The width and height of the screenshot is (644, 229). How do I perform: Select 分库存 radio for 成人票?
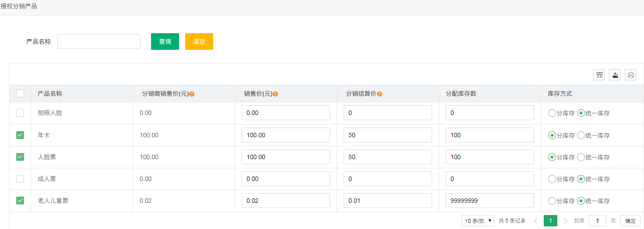[x=552, y=179]
